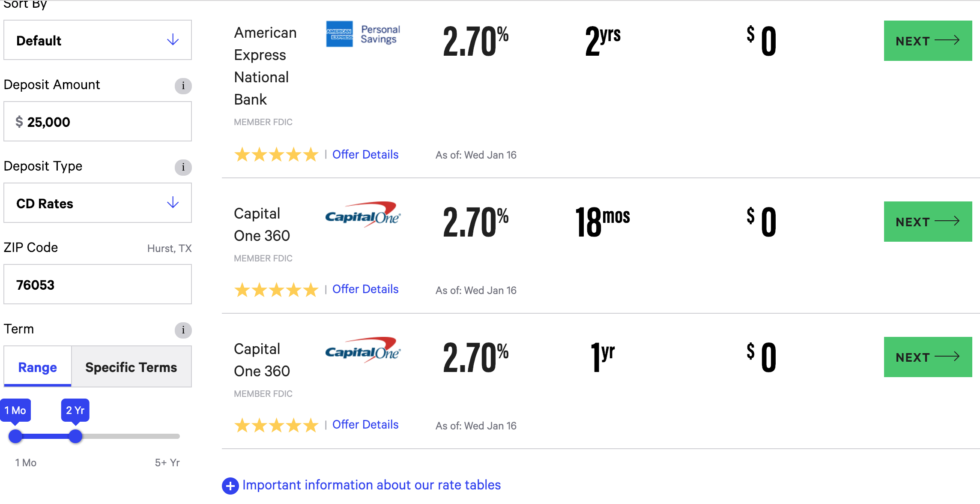The width and height of the screenshot is (980, 504).
Task: Click NEXT for Capital One 18-month CD
Action: click(928, 222)
